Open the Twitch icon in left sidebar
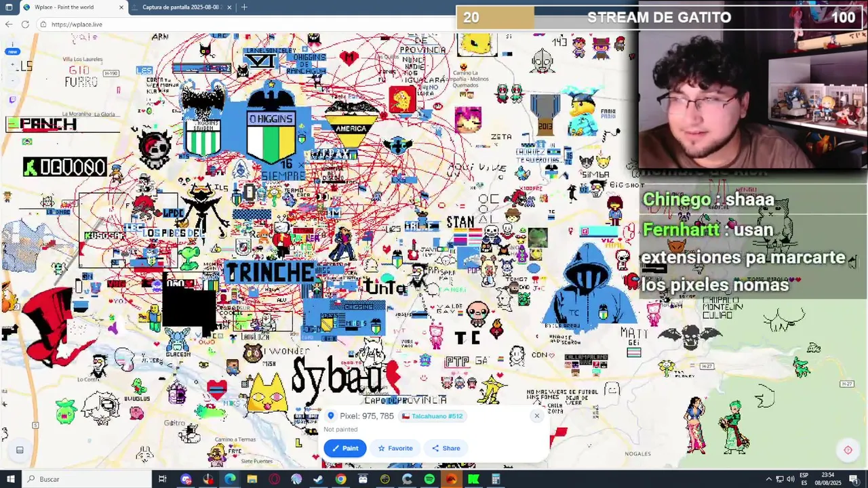Image resolution: width=868 pixels, height=488 pixels. (12, 100)
